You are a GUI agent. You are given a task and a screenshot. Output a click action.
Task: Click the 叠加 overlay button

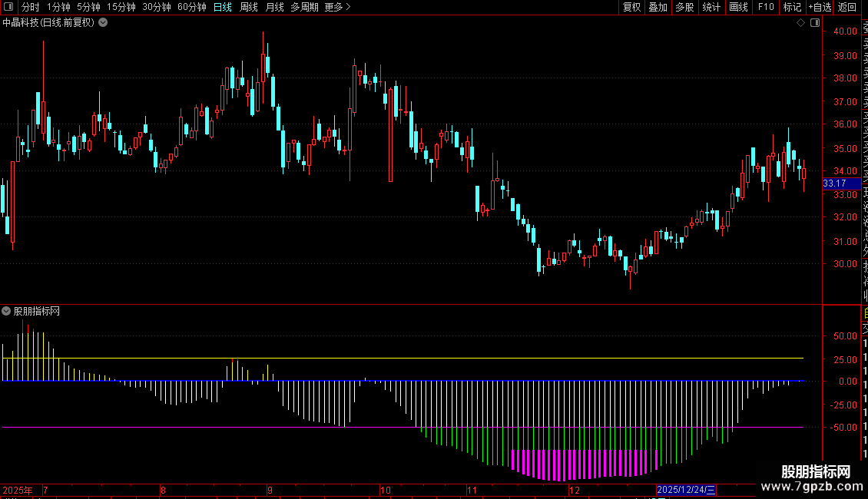tap(658, 7)
